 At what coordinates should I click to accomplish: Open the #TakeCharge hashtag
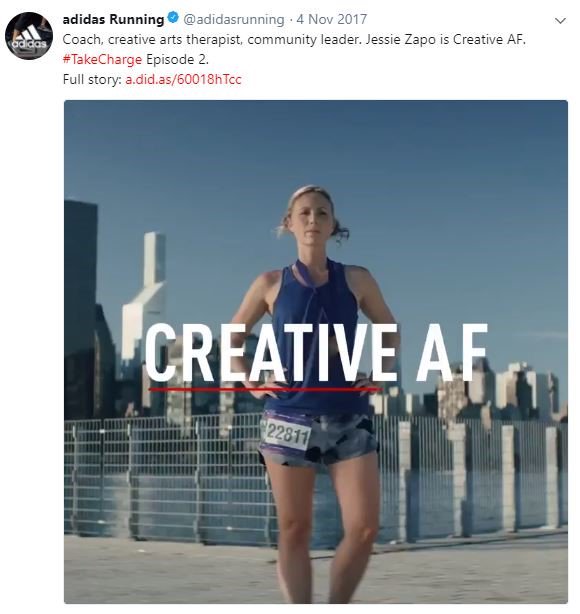[x=102, y=60]
